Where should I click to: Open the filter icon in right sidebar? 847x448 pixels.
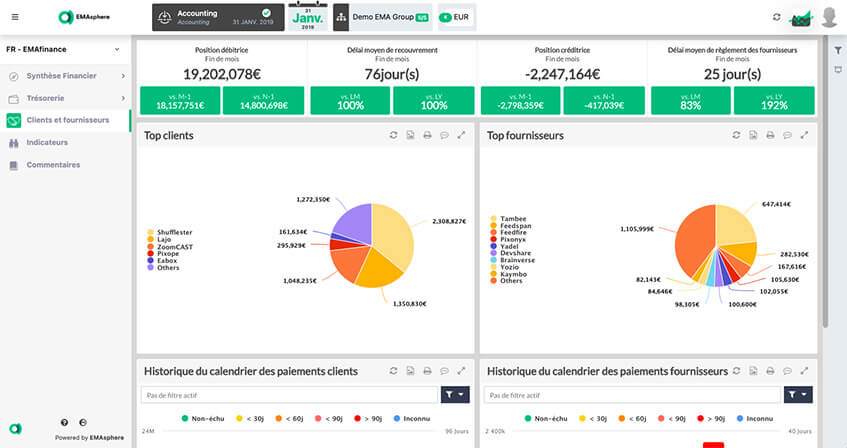pos(838,50)
